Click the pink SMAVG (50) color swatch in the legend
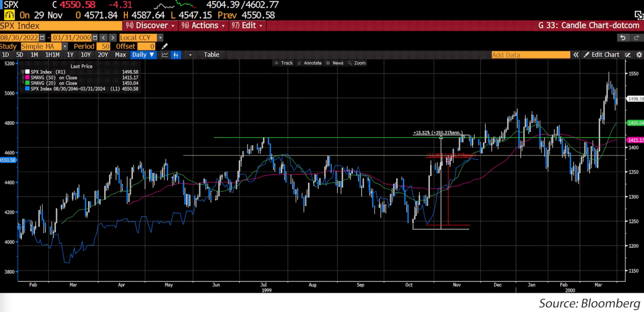The image size is (644, 312). pos(27,78)
